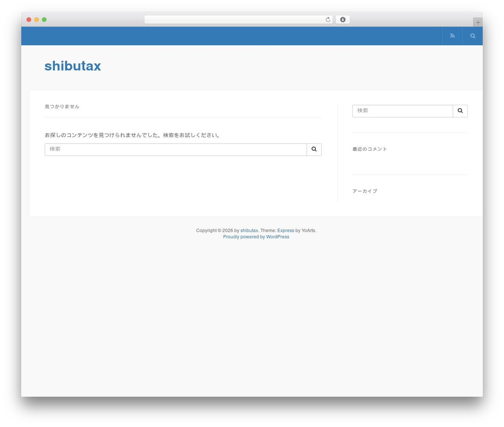The image size is (504, 427).
Task: Focus the sidebar 検索 search field
Action: [x=403, y=111]
